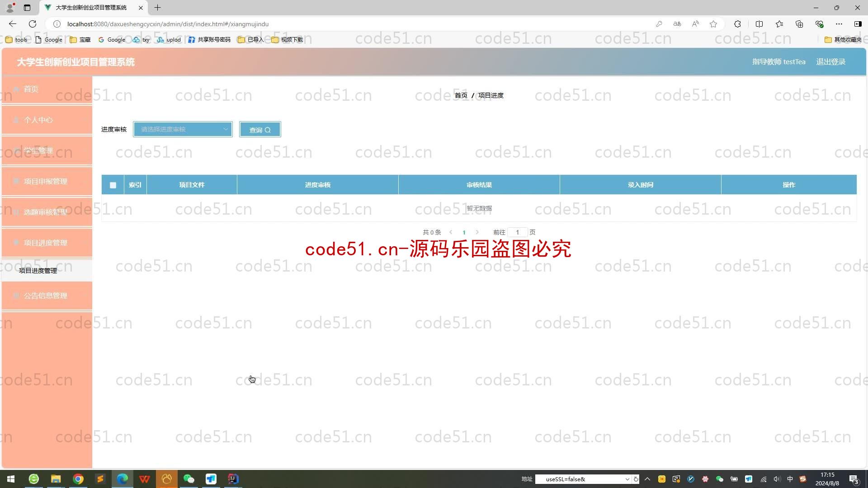Click 首页 in the breadcrumb
Image resolution: width=868 pixels, height=488 pixels.
click(461, 95)
